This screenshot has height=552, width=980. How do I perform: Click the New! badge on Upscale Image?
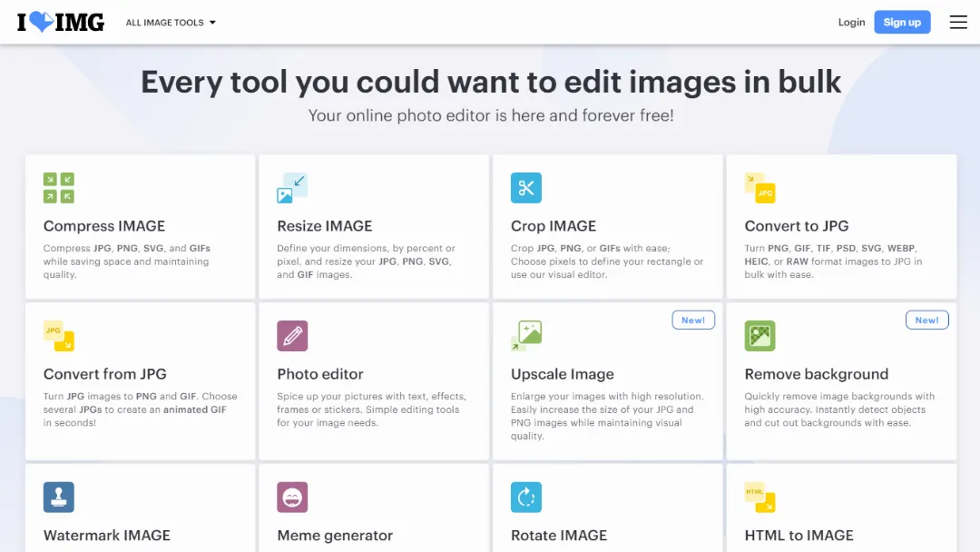(693, 320)
